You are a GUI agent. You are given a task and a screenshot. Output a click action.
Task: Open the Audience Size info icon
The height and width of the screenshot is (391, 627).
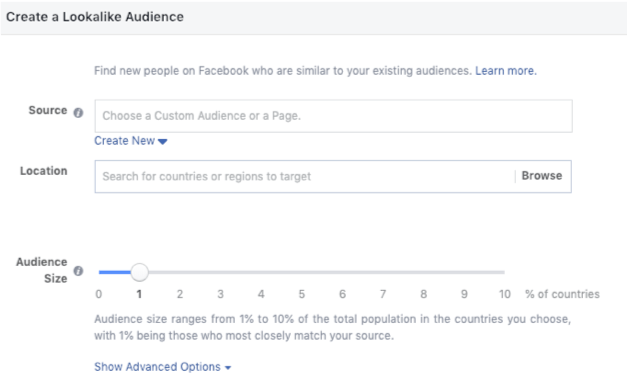[x=78, y=271]
